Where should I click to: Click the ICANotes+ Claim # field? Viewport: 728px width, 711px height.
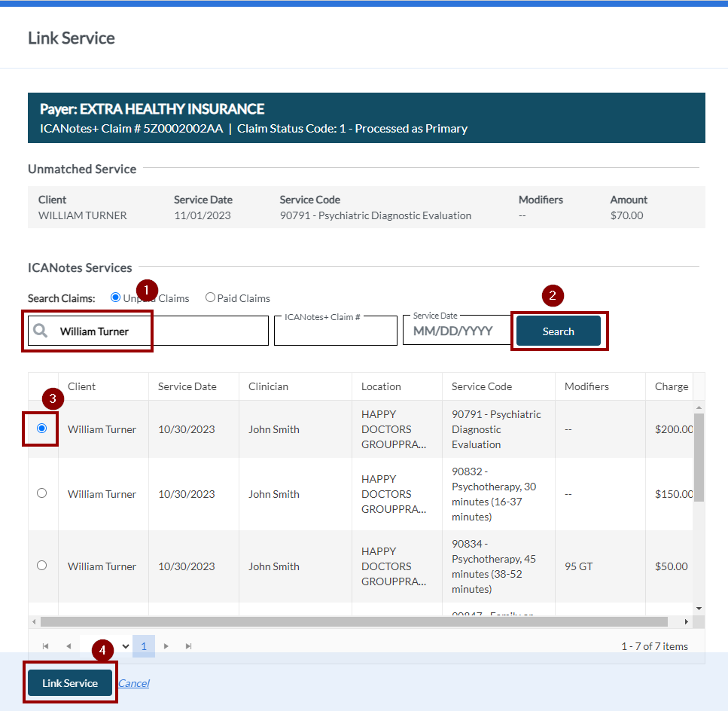pos(335,333)
